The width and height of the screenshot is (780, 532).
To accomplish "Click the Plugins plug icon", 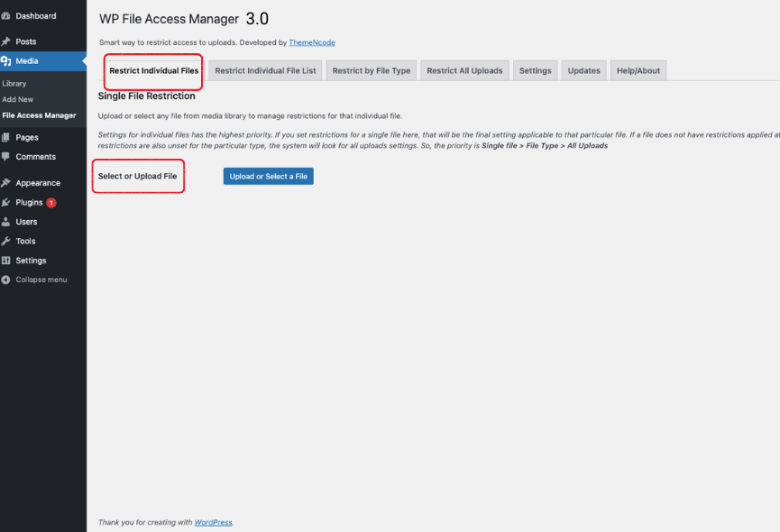I will [x=5, y=202].
